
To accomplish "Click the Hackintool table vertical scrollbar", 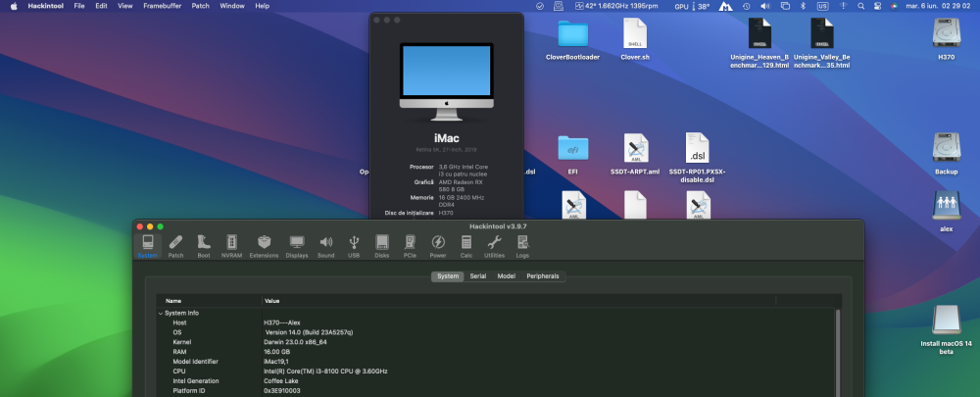I will tap(838, 353).
